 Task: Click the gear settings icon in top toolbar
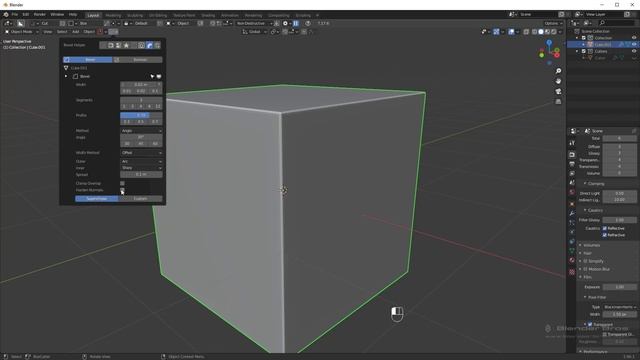(x=285, y=24)
